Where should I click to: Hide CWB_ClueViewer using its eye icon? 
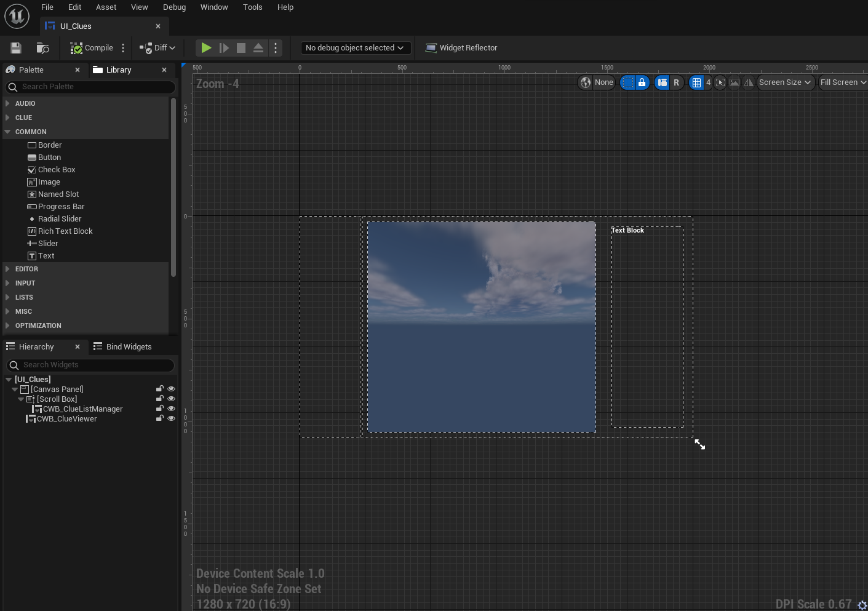pos(171,418)
